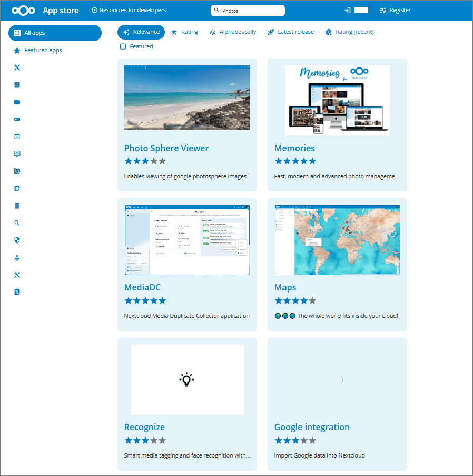Sort apps by Rating
This screenshot has height=476, width=473.
(184, 32)
